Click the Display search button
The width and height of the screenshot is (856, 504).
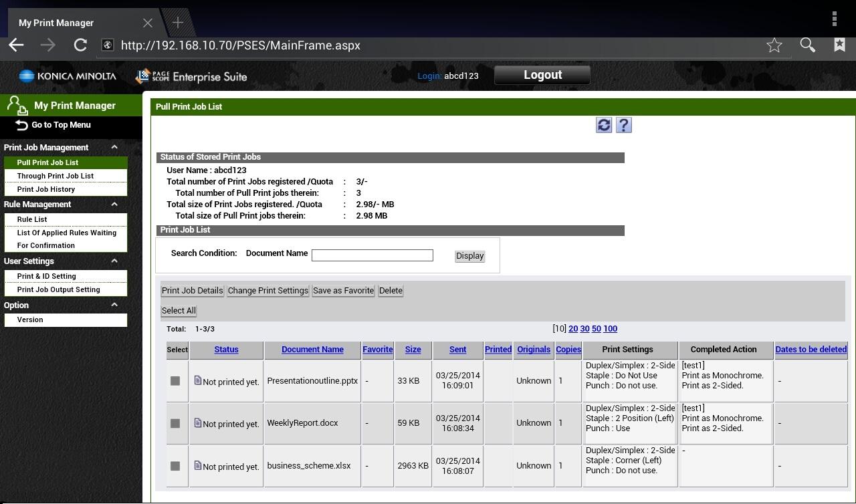pos(469,256)
